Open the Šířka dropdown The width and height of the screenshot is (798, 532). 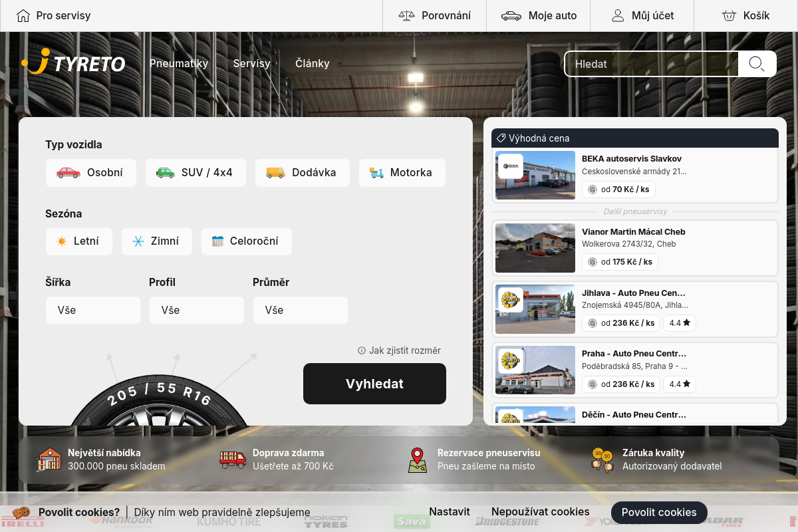[93, 310]
